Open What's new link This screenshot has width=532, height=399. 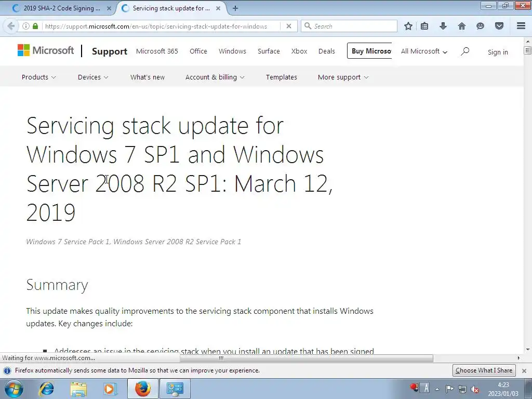tap(148, 77)
